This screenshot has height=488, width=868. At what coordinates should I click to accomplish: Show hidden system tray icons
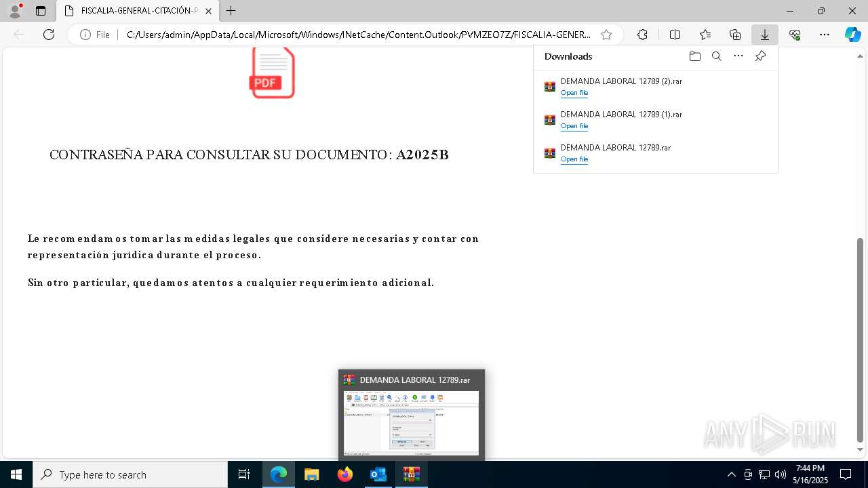731,474
